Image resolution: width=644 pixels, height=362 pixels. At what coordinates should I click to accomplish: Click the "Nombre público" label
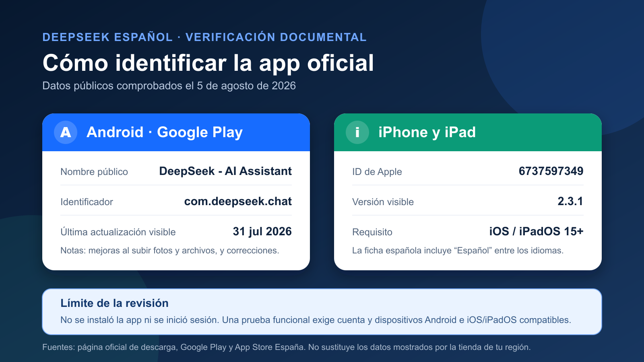tap(94, 172)
